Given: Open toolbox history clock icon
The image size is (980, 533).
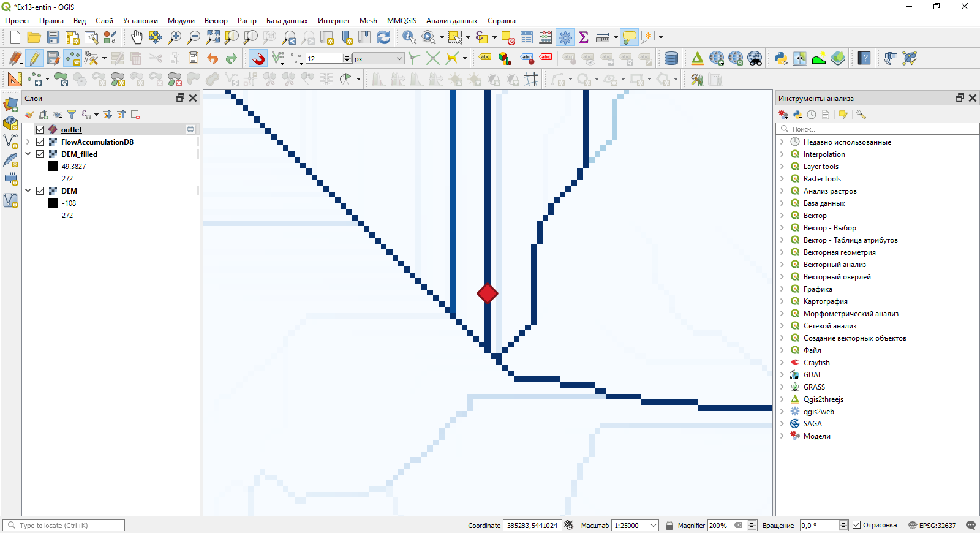Looking at the screenshot, I should coord(812,115).
